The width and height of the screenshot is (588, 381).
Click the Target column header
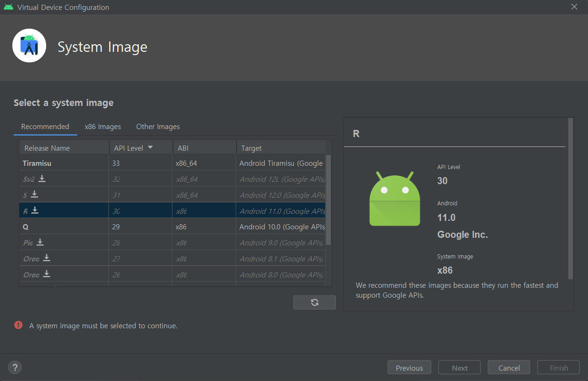(281, 148)
